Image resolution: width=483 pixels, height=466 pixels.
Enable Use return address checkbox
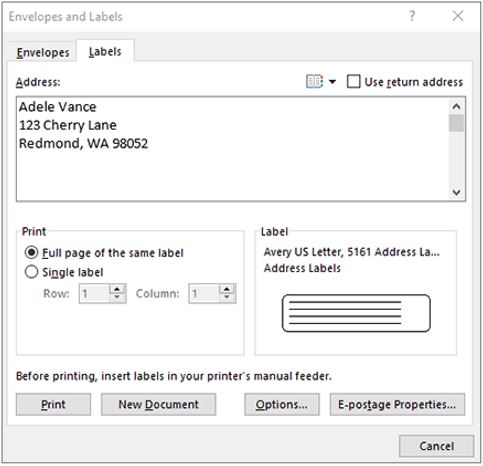click(x=353, y=81)
